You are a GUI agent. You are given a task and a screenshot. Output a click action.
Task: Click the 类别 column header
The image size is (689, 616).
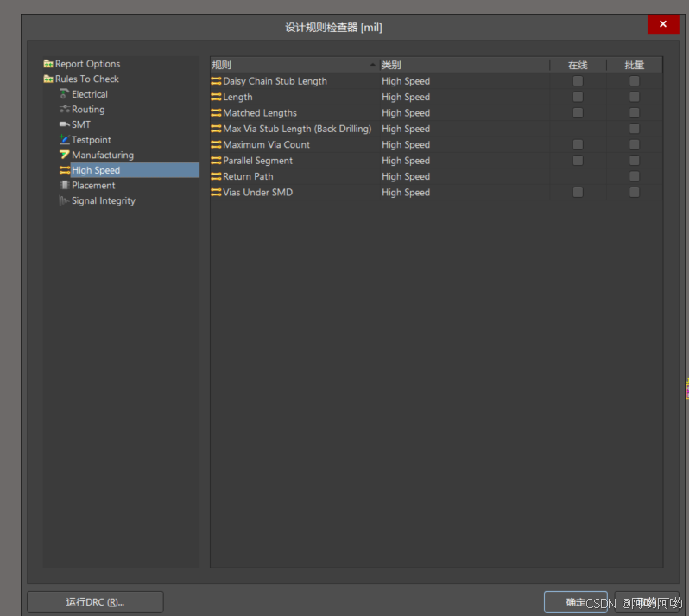pos(465,65)
